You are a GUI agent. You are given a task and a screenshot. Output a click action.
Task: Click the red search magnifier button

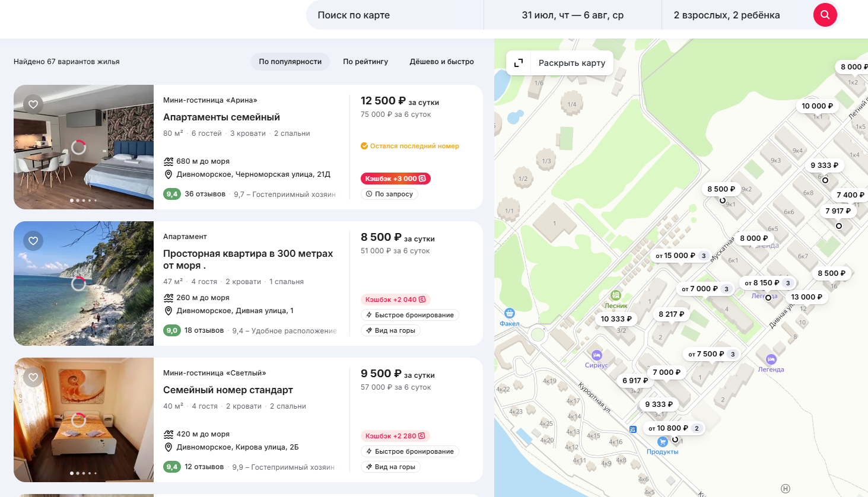825,15
